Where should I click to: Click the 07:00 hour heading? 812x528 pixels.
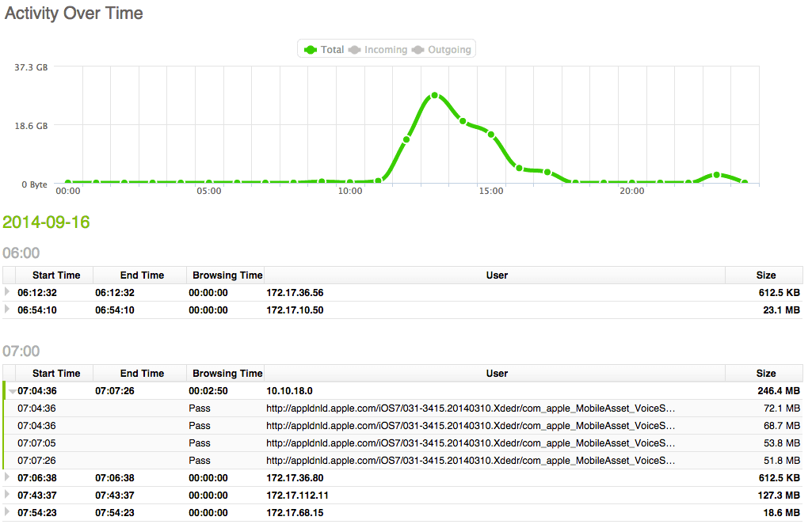(21, 351)
